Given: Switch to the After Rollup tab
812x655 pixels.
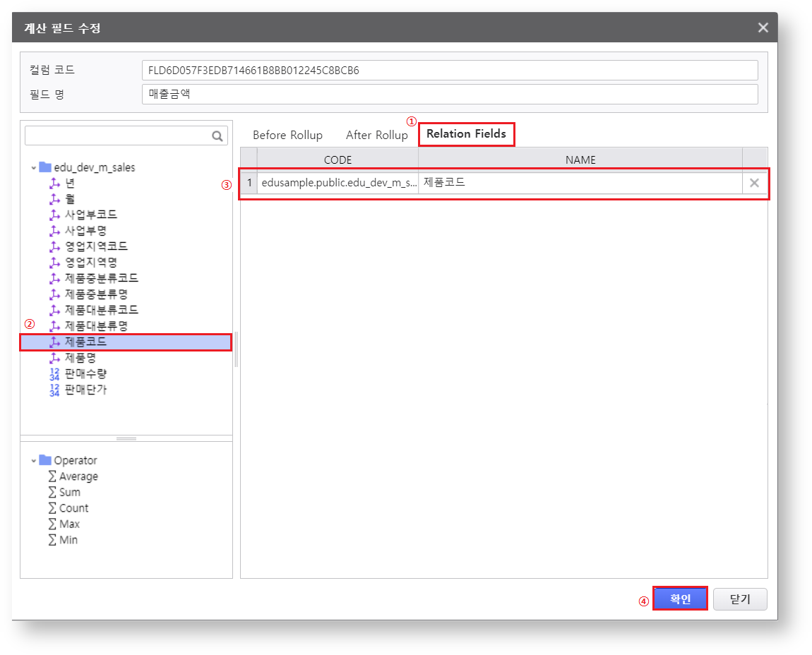Looking at the screenshot, I should [x=376, y=135].
